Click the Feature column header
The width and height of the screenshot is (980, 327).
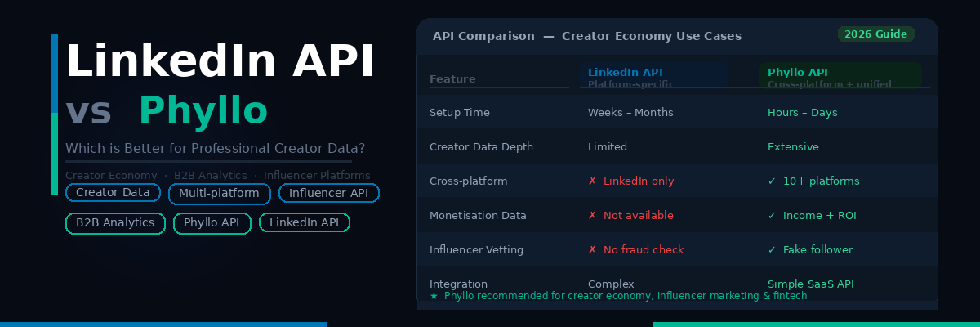452,79
